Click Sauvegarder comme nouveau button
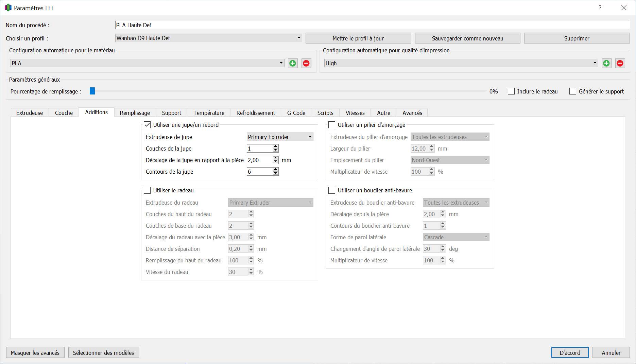 coord(467,38)
